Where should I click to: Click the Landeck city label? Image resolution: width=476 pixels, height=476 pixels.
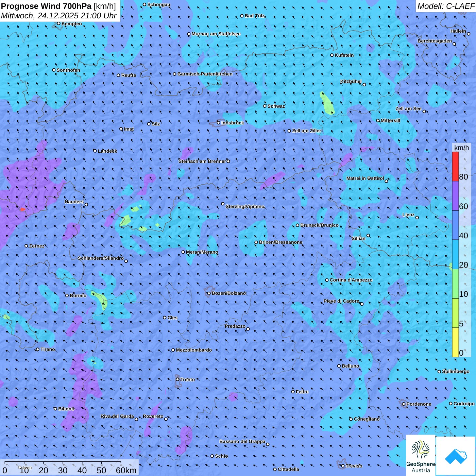pos(107,151)
